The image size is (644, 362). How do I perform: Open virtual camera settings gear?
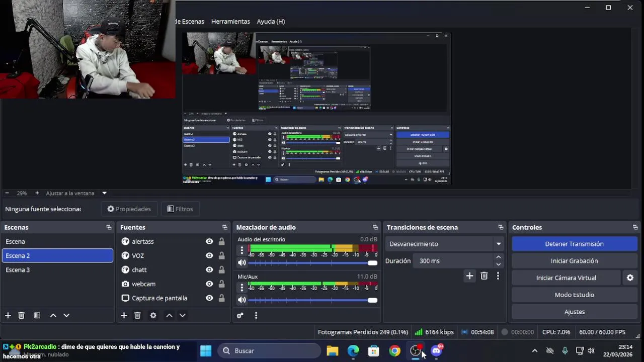(630, 278)
